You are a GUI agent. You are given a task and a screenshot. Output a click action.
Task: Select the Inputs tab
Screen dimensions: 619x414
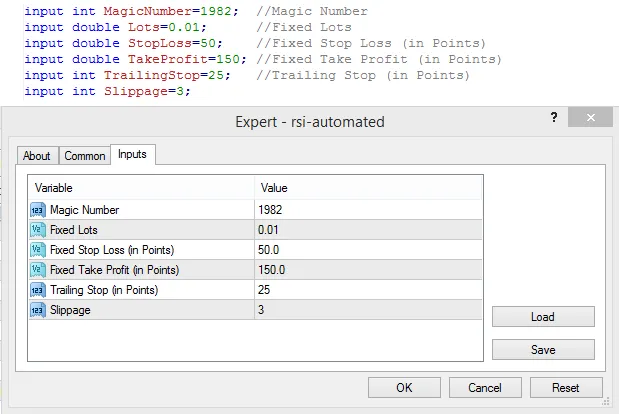[x=132, y=154]
